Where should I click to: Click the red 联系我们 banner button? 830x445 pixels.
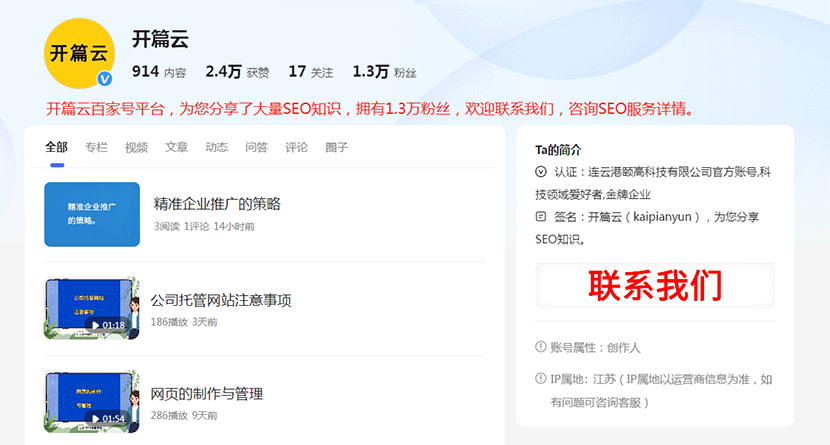coord(654,286)
